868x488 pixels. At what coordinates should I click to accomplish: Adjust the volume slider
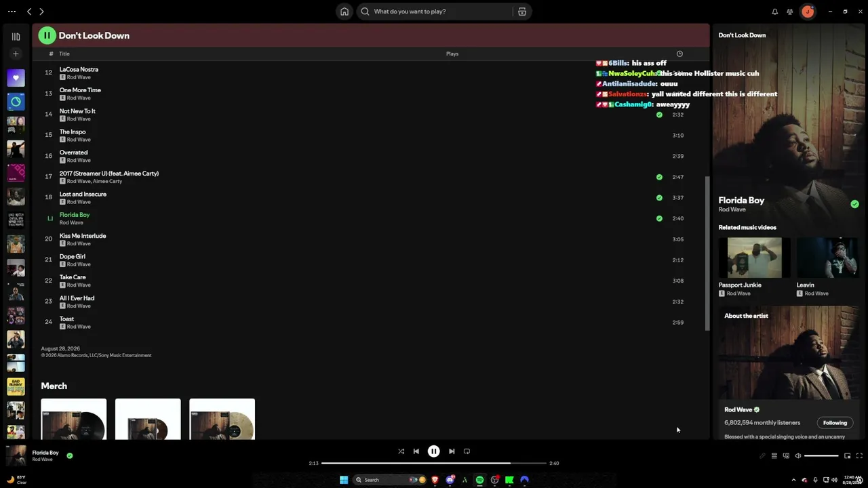[821, 456]
